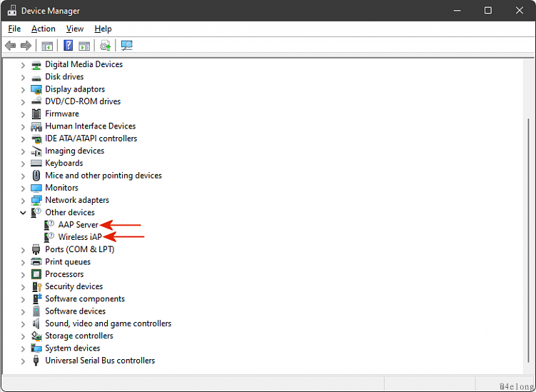The image size is (536, 392).
Task: Expand the Disk drives node
Action: pos(23,77)
